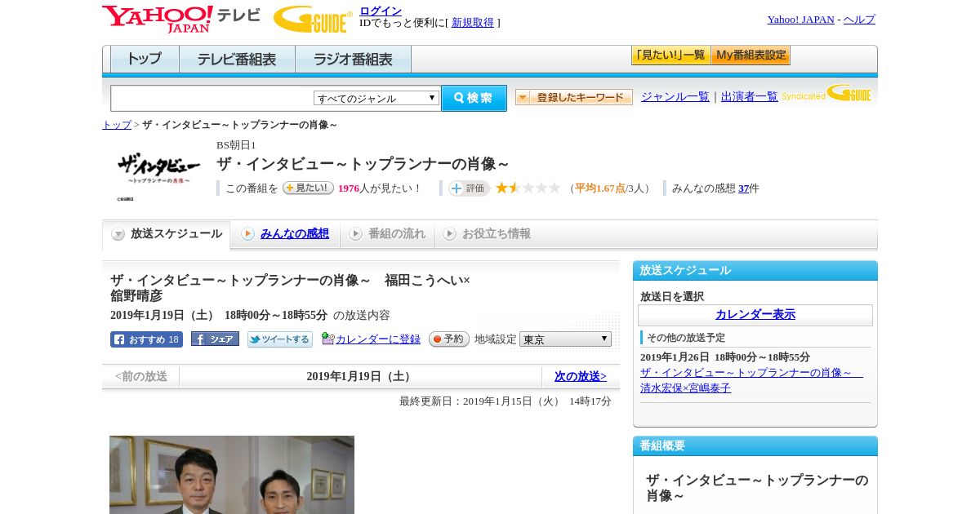Open the 清水宏保×宮嶋泰子 link

pyautogui.click(x=686, y=388)
